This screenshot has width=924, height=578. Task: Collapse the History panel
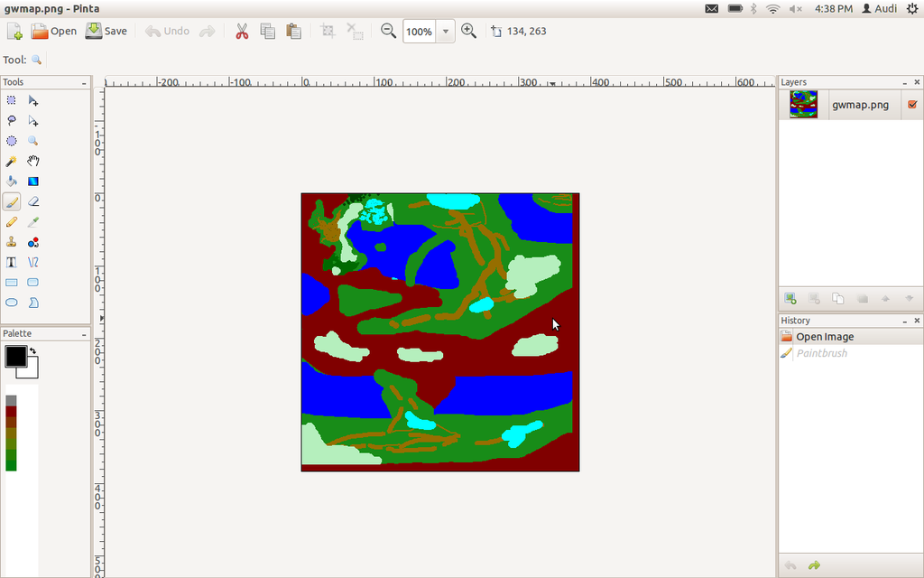click(x=904, y=320)
